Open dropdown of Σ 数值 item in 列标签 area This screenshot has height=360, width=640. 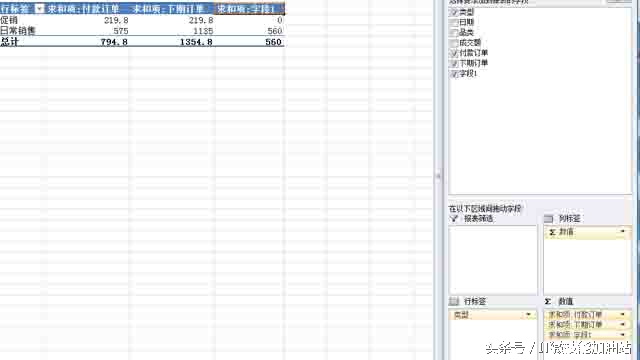click(x=622, y=231)
